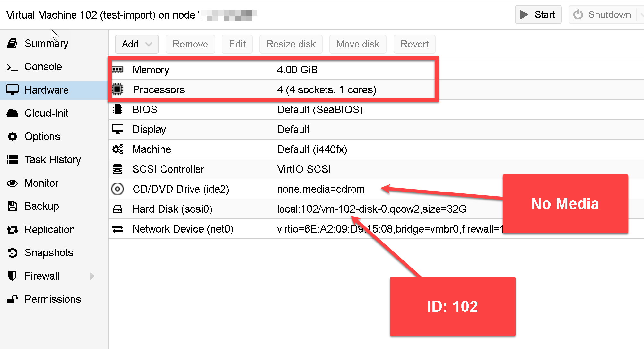Click the CD/DVD Drive disc icon

point(118,189)
